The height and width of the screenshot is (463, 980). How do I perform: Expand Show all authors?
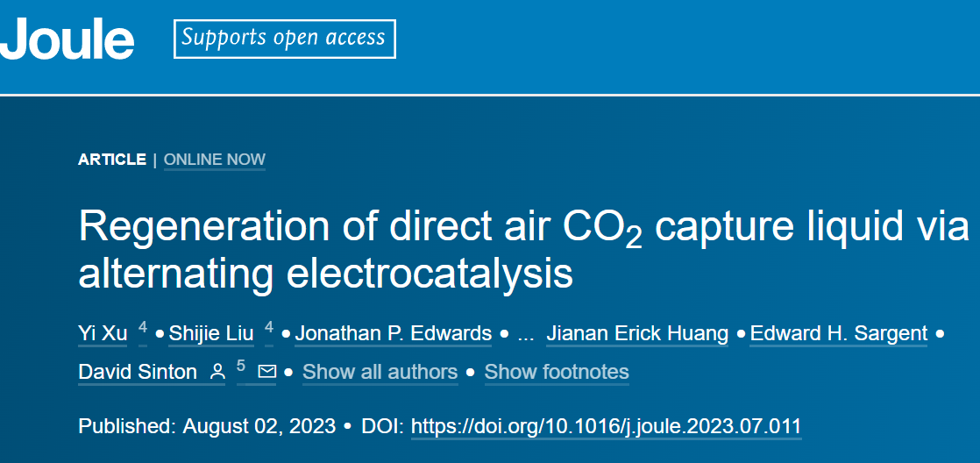pyautogui.click(x=380, y=373)
